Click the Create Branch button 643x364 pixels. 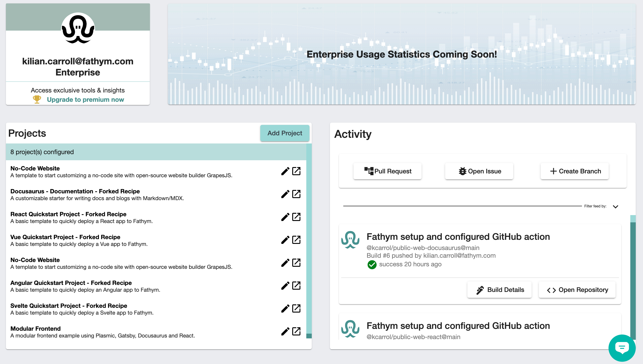(575, 171)
